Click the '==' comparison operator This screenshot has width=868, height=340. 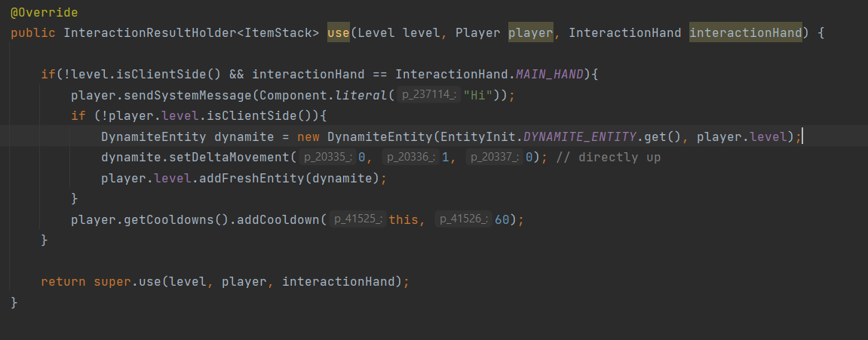(x=380, y=74)
